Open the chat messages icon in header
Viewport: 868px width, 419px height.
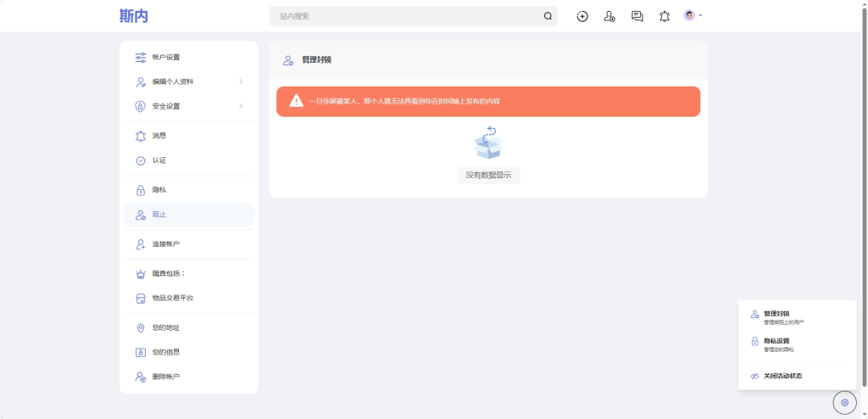pyautogui.click(x=637, y=16)
